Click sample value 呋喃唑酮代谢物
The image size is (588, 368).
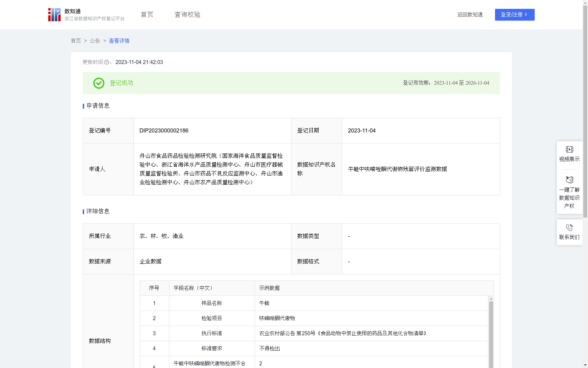[277, 318]
